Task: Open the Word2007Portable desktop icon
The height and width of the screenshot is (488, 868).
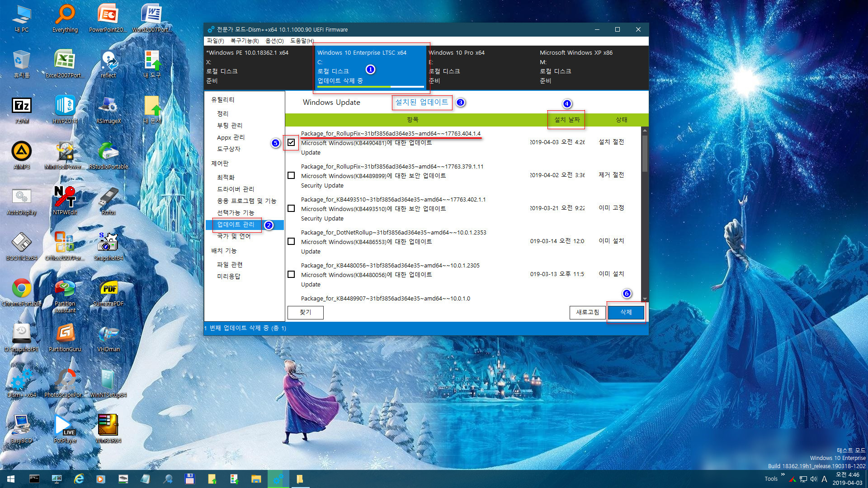Action: [152, 18]
